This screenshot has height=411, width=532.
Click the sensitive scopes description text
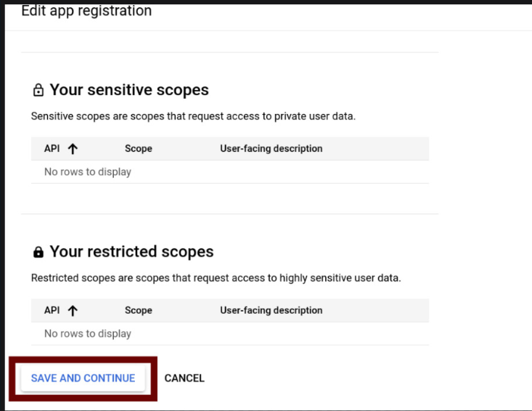193,116
